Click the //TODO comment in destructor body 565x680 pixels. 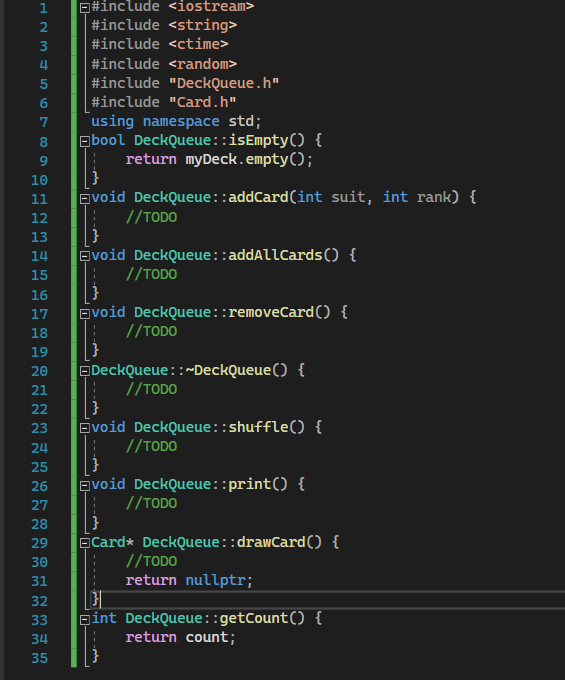click(x=151, y=389)
